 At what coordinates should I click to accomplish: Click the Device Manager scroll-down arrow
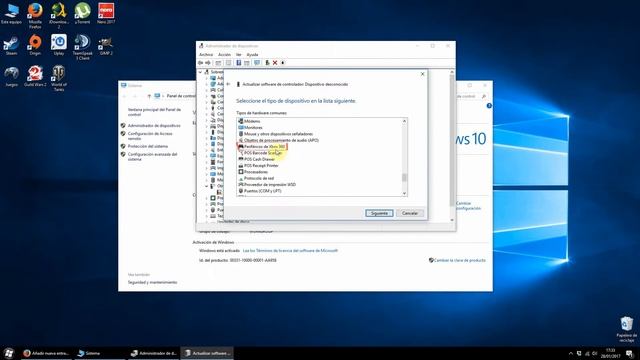coord(452,220)
